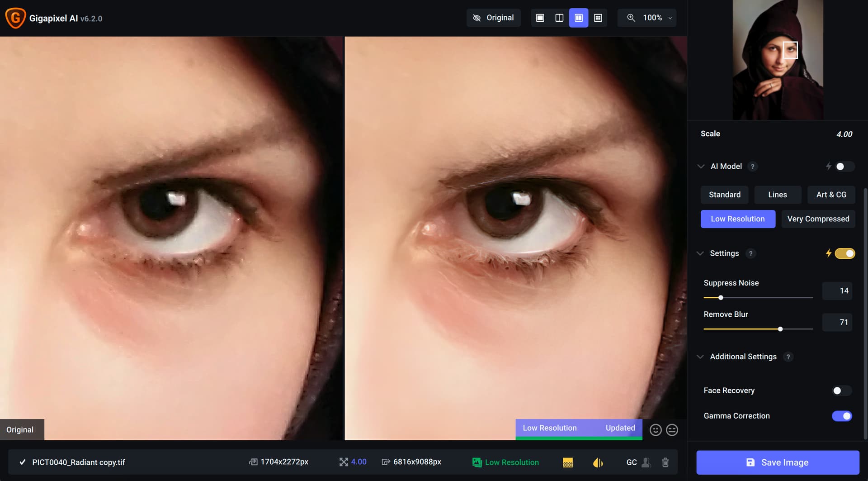Click the face recovery person icon

pos(646,462)
